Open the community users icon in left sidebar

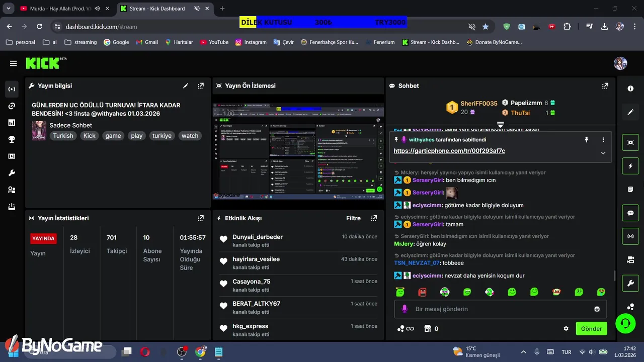(x=12, y=190)
